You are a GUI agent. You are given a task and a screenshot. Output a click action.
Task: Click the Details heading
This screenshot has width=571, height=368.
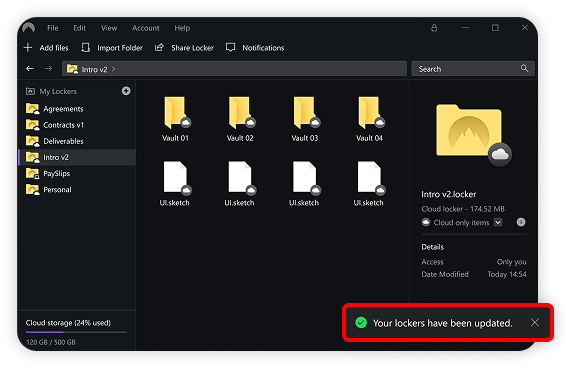433,247
